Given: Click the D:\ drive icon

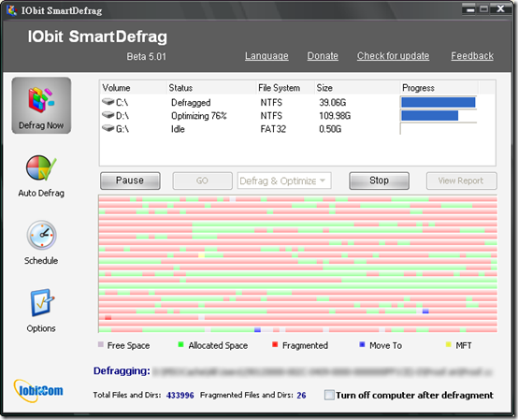Looking at the screenshot, I should coord(108,115).
